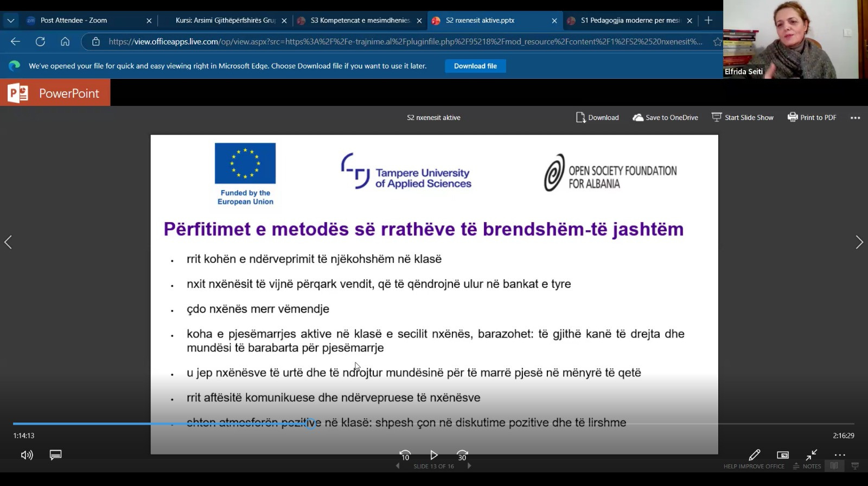Add this page to favorites star
This screenshot has width=868, height=486.
point(717,42)
